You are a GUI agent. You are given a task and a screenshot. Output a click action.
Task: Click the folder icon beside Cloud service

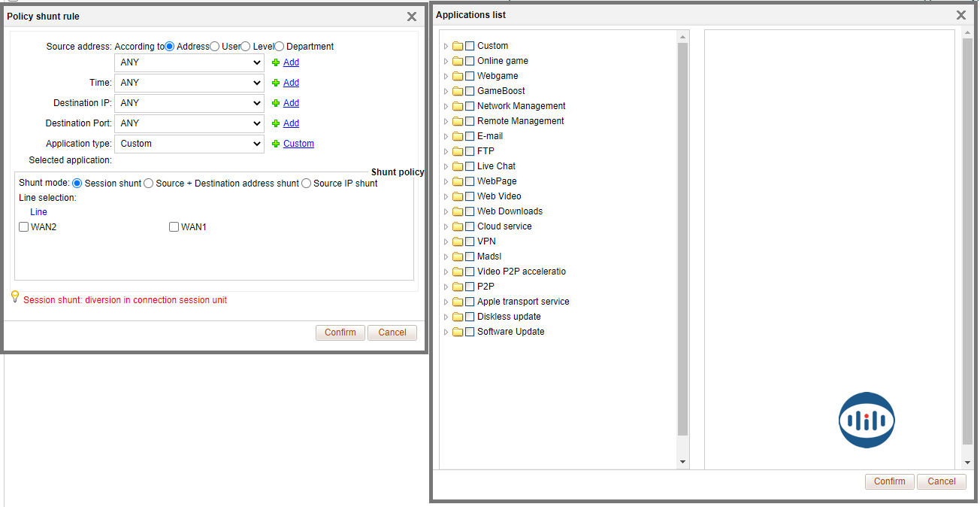[458, 226]
